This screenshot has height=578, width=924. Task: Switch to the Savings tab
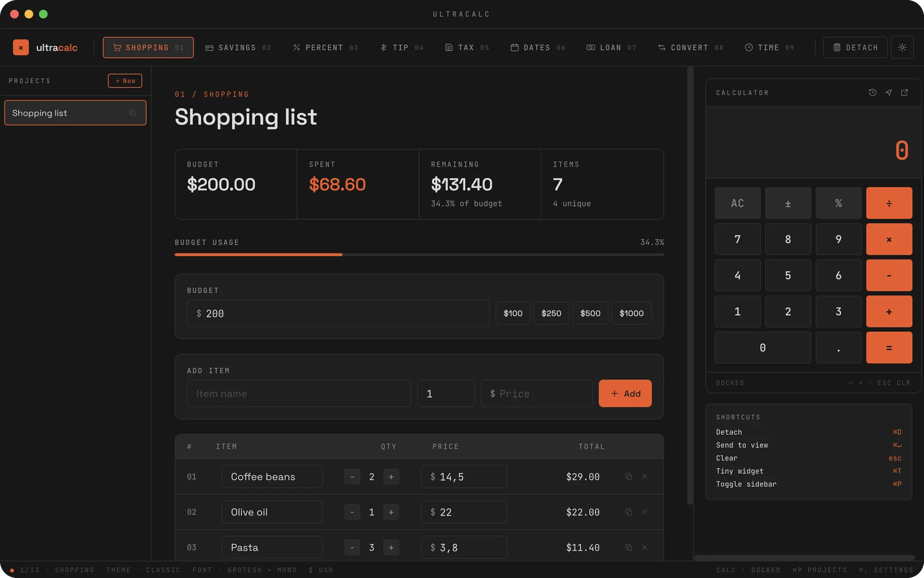click(238, 47)
